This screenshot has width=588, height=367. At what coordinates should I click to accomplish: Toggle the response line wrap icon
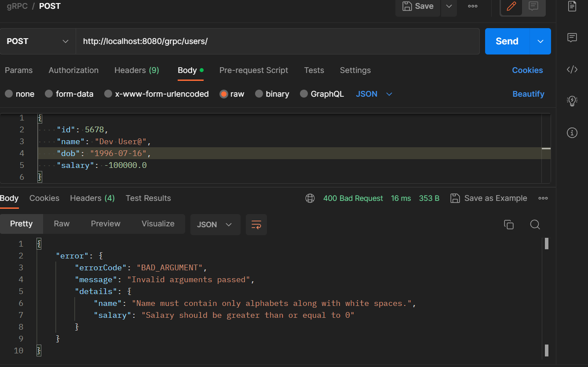(256, 225)
